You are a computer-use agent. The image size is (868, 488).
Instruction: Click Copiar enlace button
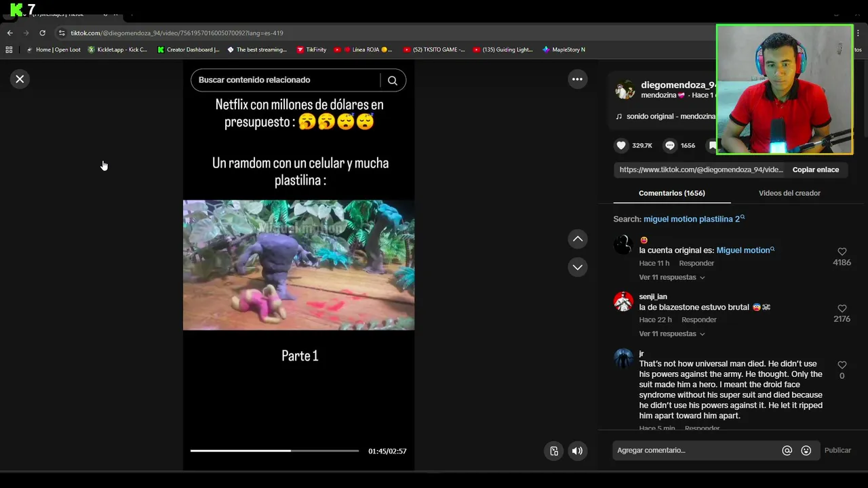click(x=816, y=169)
